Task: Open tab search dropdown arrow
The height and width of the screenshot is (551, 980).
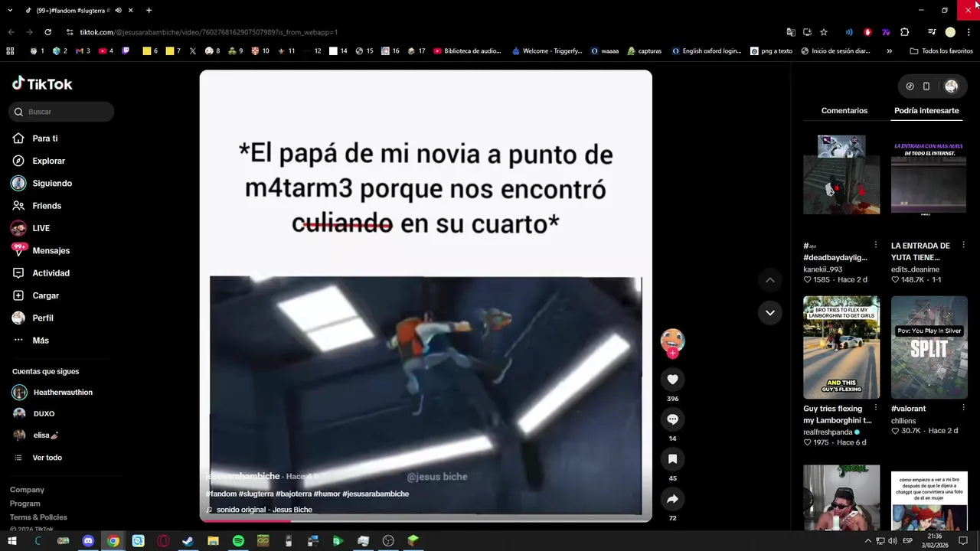Action: [10, 10]
